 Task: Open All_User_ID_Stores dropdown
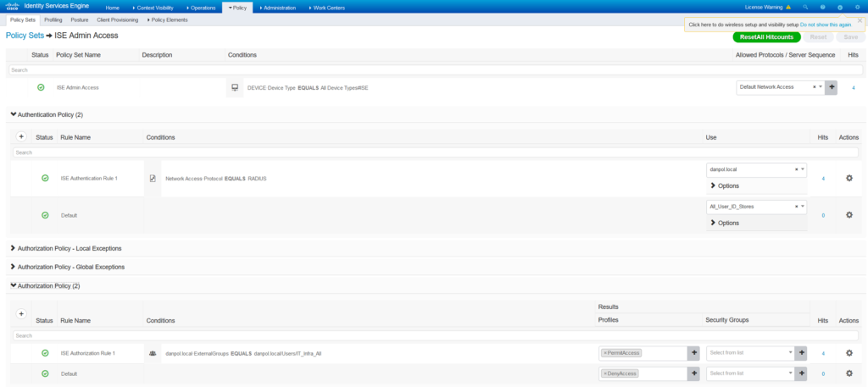coord(803,207)
